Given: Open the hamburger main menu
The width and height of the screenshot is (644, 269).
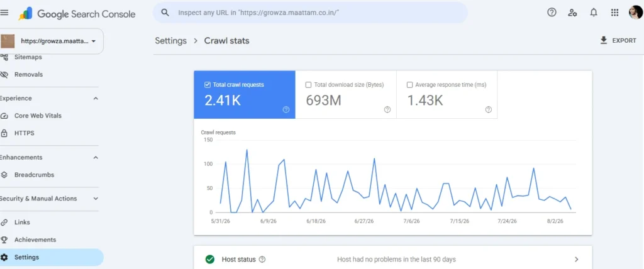Looking at the screenshot, I should tap(4, 13).
